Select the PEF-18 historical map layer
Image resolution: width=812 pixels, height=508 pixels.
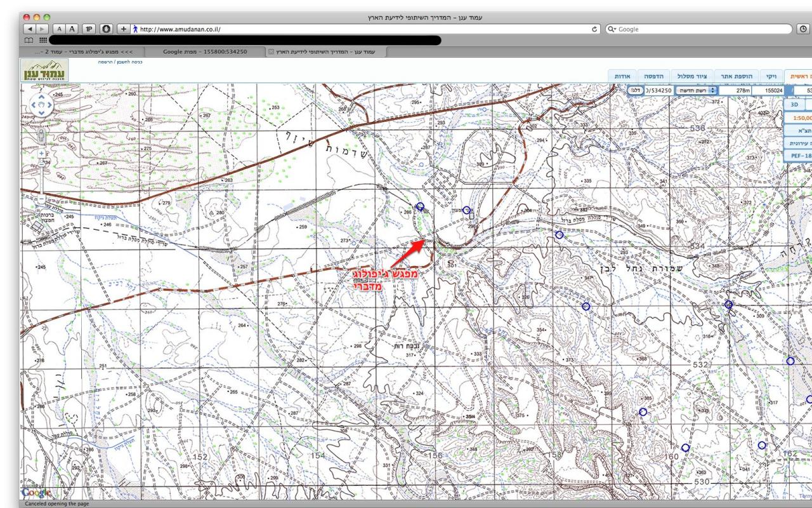pyautogui.click(x=798, y=156)
